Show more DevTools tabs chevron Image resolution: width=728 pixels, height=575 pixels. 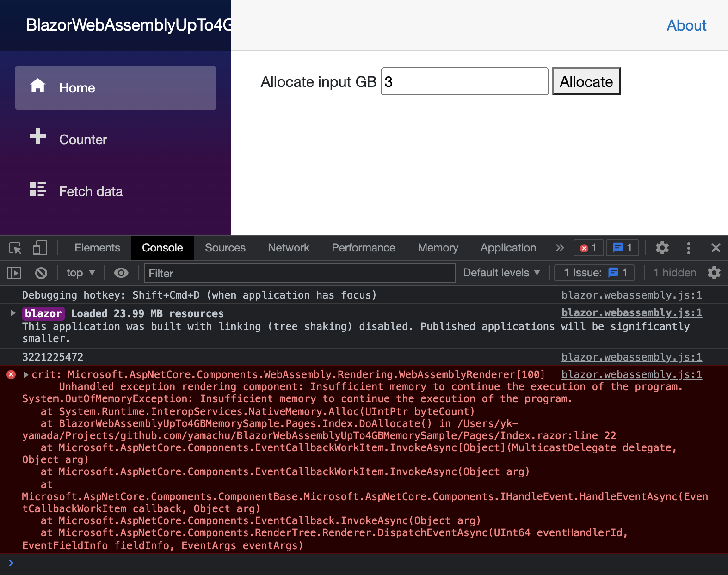point(560,248)
